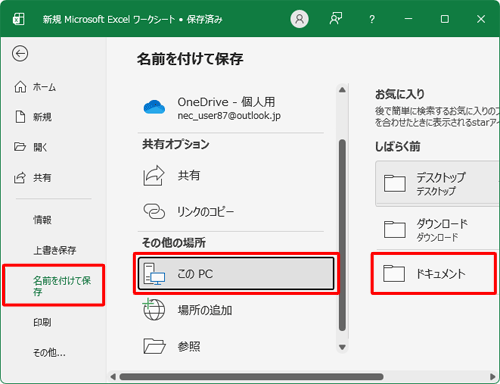Click the link chain icon for リンクのコピー
This screenshot has width=500, height=384.
[x=154, y=211]
